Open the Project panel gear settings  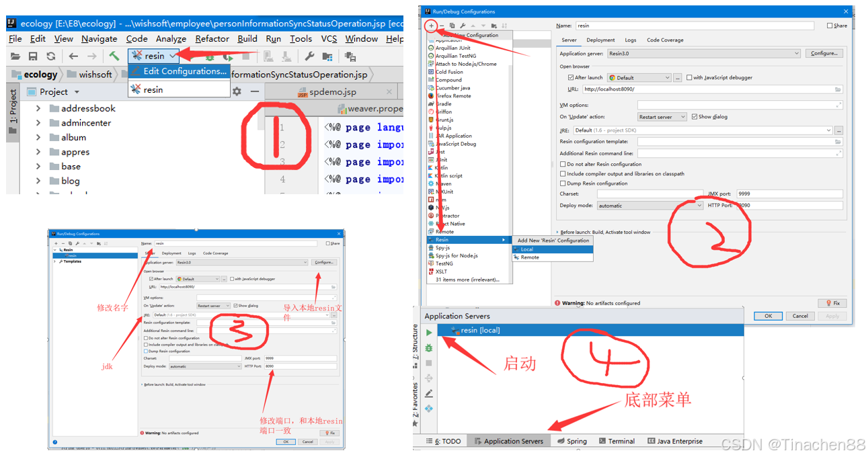(237, 91)
